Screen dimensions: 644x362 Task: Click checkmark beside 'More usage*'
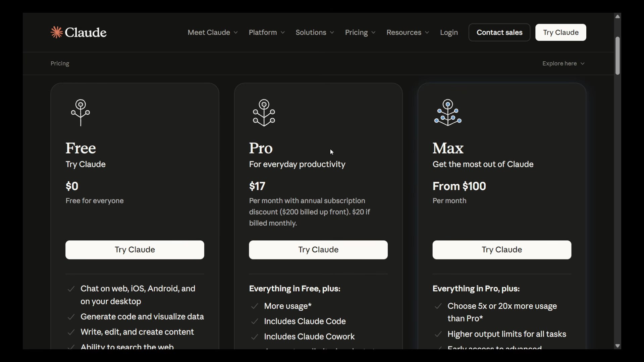[x=255, y=306]
